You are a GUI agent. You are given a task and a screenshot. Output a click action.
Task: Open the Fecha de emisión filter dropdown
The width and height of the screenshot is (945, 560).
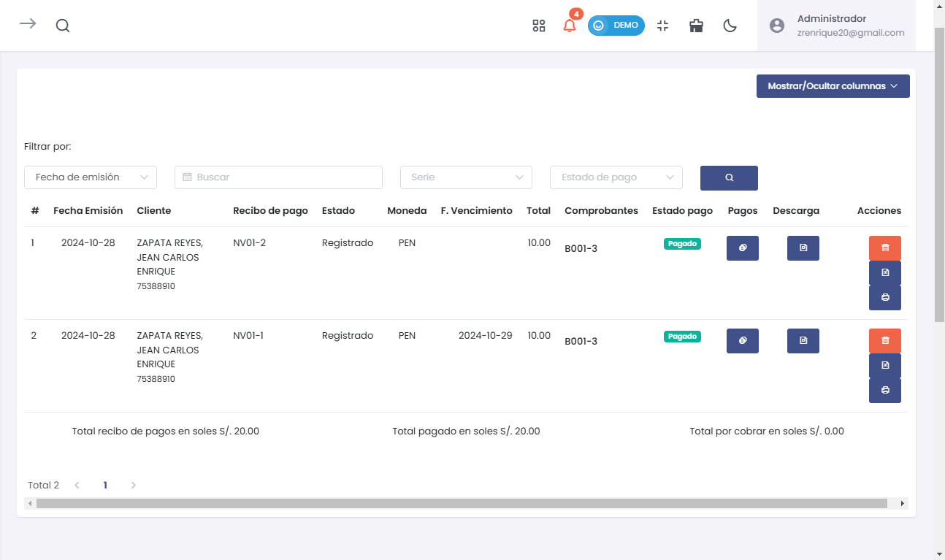coord(91,177)
